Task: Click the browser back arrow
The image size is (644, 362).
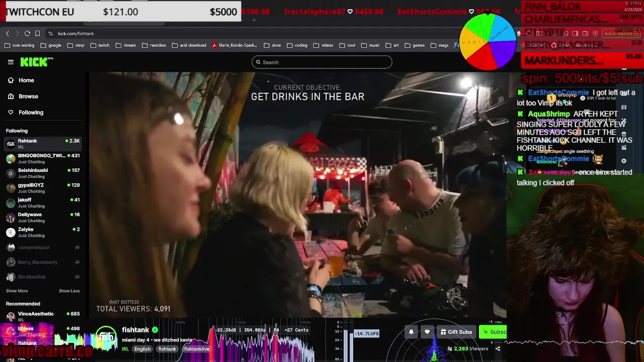Action: pos(7,33)
